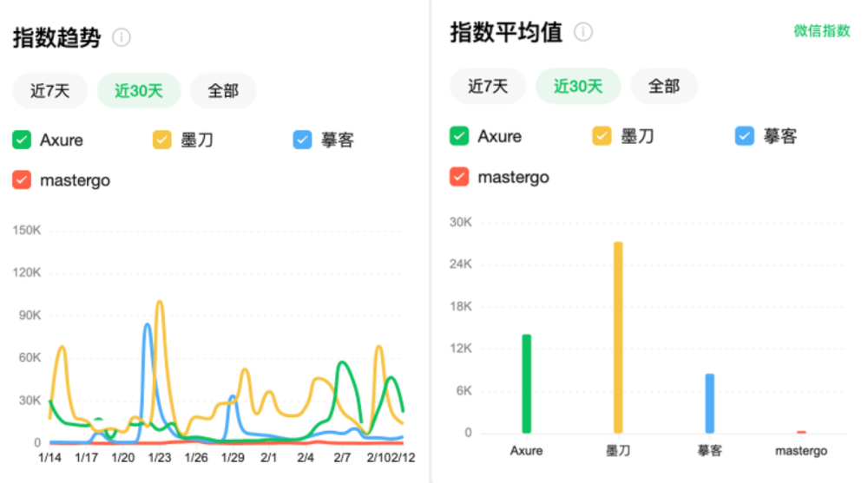Click the yellow 墨刀 peak near 1/23
Screen dimensions: 868x483
(160, 303)
